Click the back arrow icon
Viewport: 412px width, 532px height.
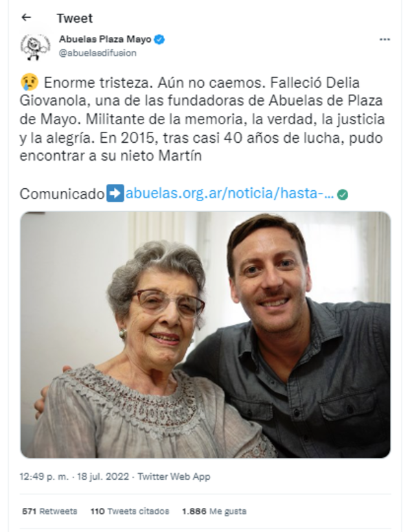[26, 17]
